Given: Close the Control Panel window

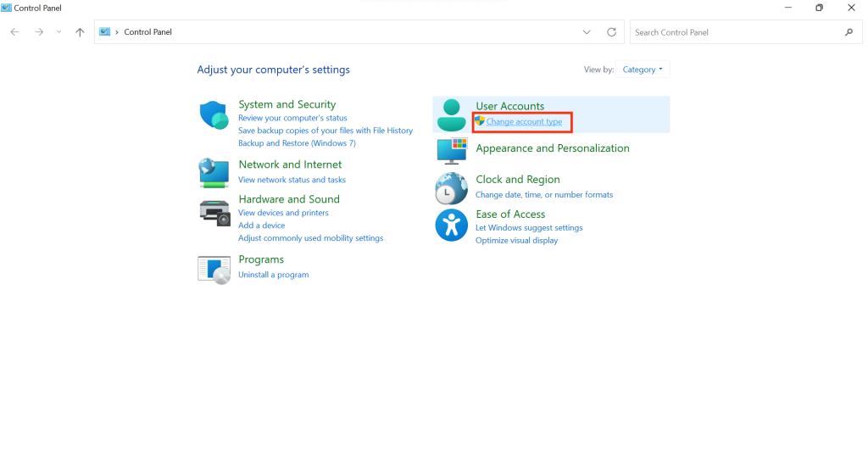Looking at the screenshot, I should click(851, 8).
